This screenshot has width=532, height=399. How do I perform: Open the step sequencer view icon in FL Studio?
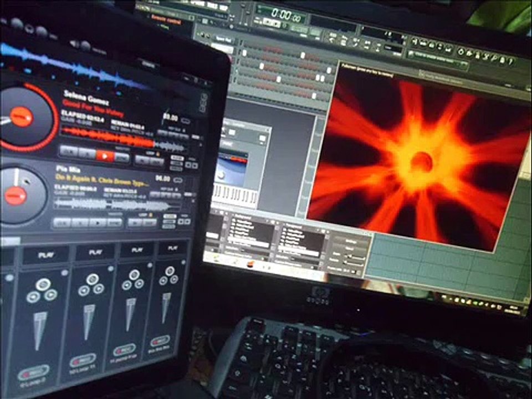(424, 44)
